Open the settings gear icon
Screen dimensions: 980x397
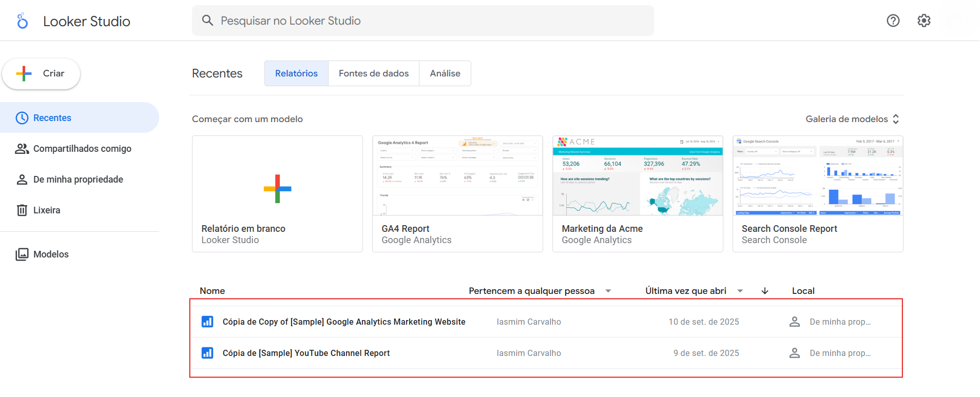click(924, 21)
